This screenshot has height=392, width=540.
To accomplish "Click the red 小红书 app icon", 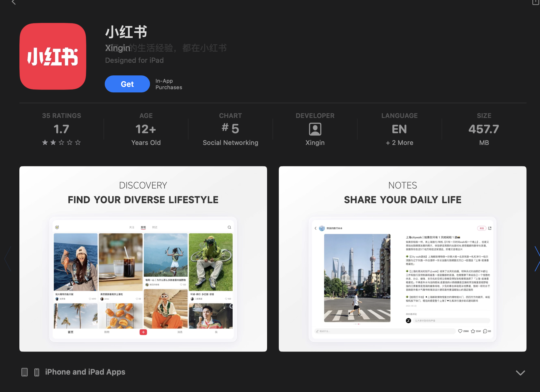I will click(x=53, y=56).
